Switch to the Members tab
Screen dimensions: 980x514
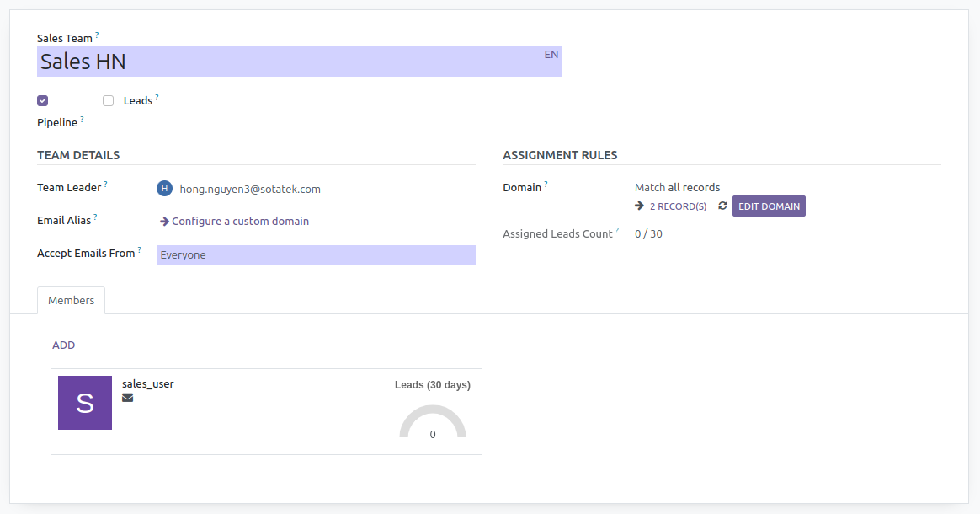[71, 300]
